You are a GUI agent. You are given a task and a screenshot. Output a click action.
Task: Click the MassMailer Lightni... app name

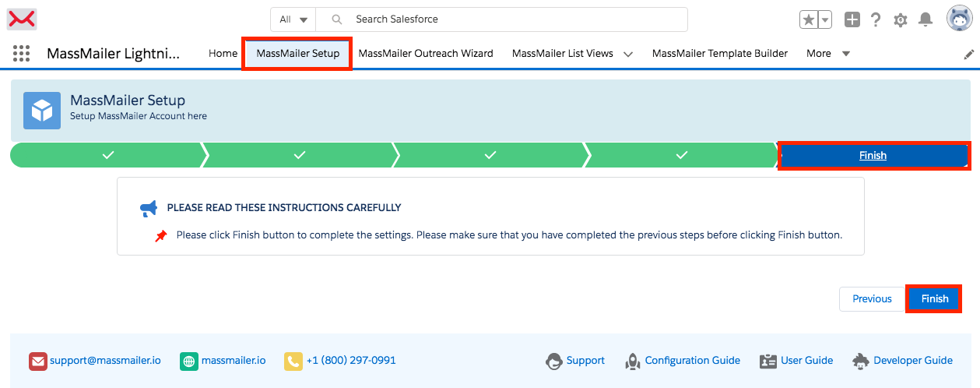[x=114, y=54]
